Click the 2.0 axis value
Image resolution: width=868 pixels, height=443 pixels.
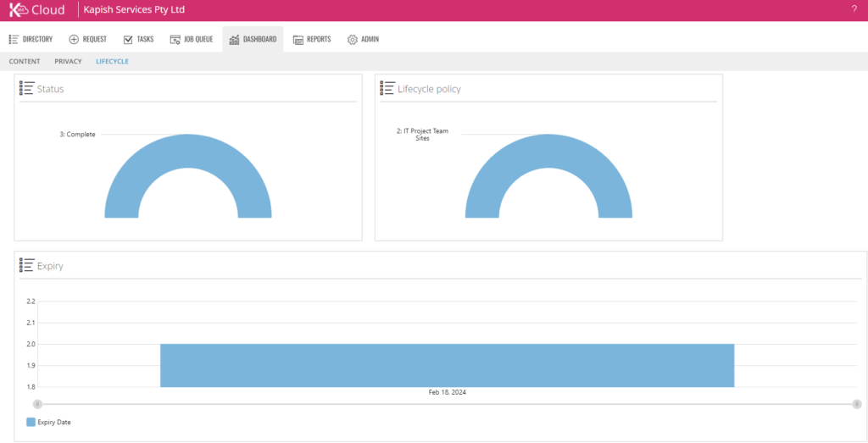click(x=31, y=344)
